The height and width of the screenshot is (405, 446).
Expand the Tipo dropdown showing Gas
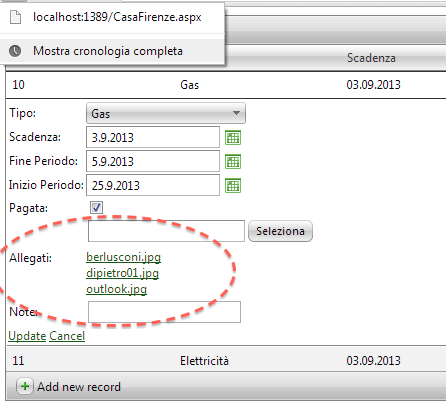[x=166, y=113]
